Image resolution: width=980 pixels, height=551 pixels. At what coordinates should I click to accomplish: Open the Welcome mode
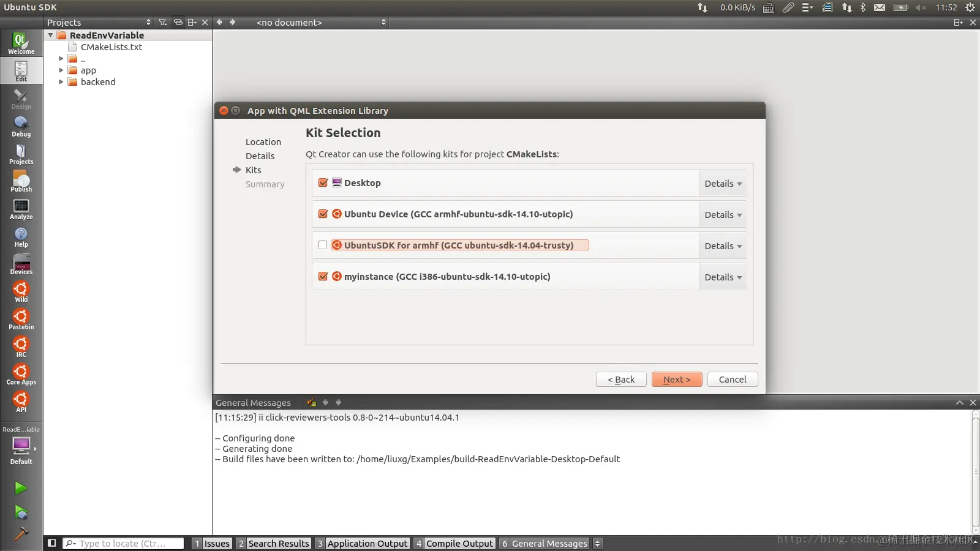click(x=21, y=43)
